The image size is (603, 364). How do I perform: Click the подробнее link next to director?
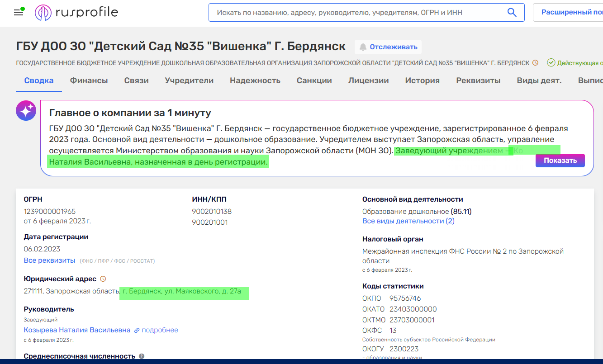(x=160, y=330)
